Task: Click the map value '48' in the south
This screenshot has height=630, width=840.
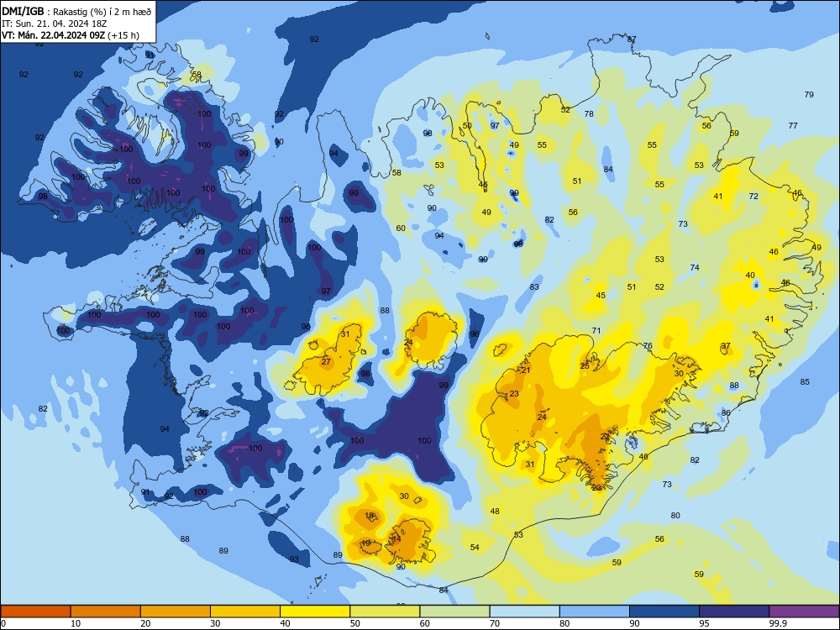Action: click(x=495, y=511)
